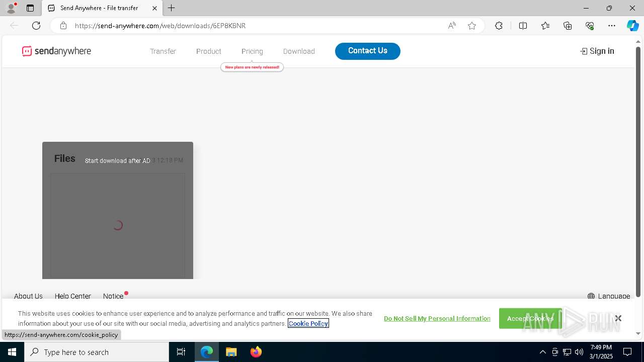Screen dimensions: 644x362
Task: Open browser Extensions menu
Action: coord(499,26)
